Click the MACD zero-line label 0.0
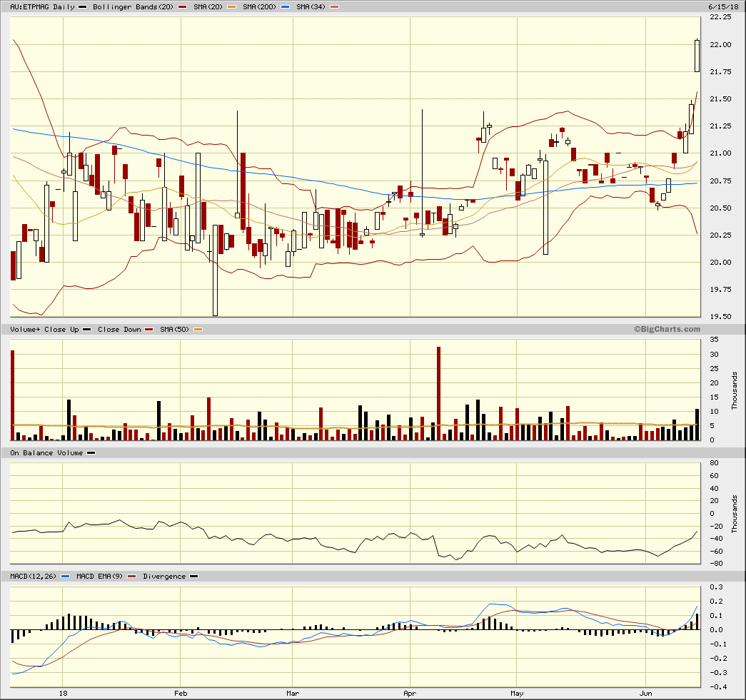This screenshot has height=700, width=746. [717, 630]
